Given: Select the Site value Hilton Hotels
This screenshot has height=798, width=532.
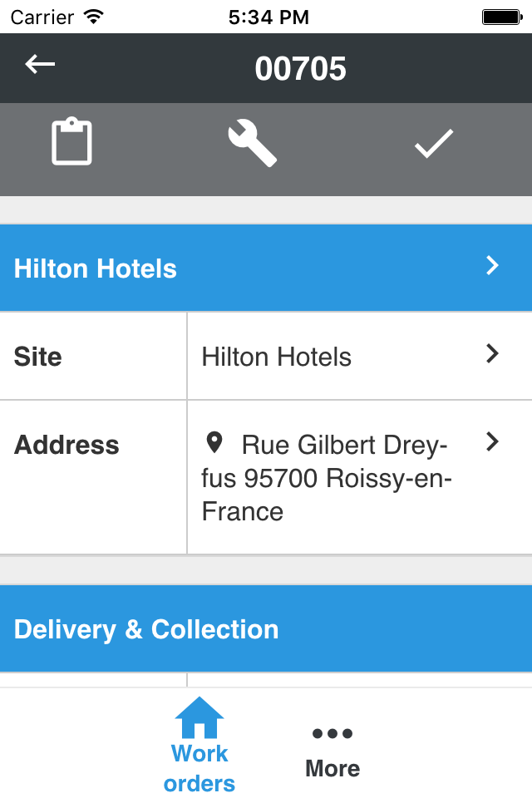Looking at the screenshot, I should click(277, 357).
